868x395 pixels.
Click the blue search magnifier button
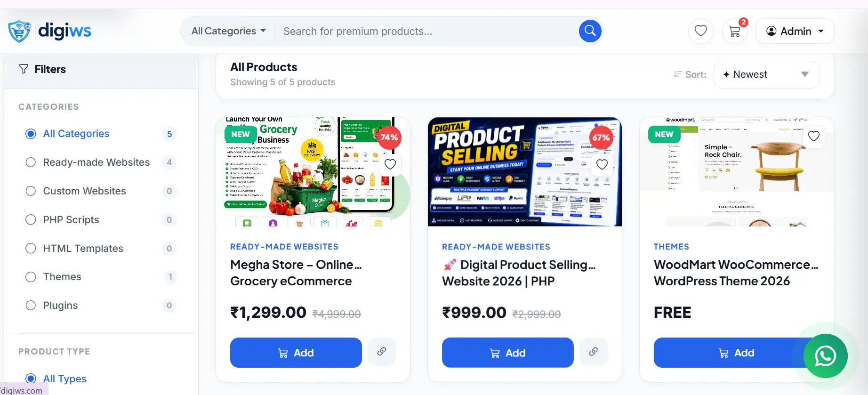point(590,31)
